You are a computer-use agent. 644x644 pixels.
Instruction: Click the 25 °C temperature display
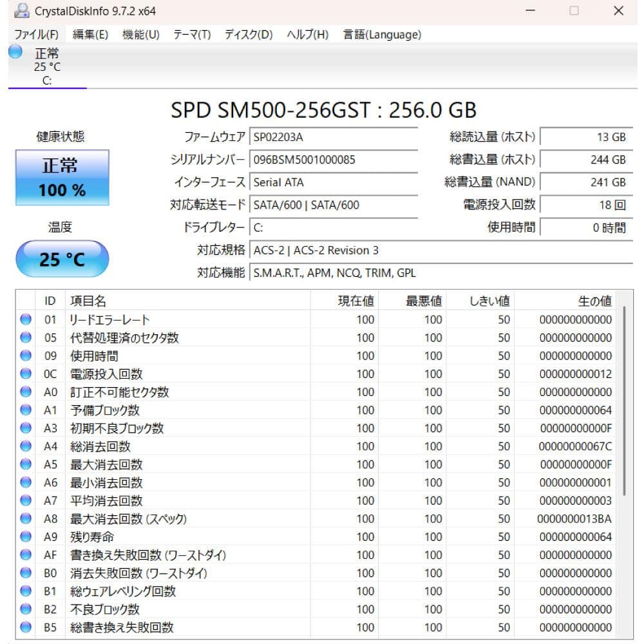[62, 258]
